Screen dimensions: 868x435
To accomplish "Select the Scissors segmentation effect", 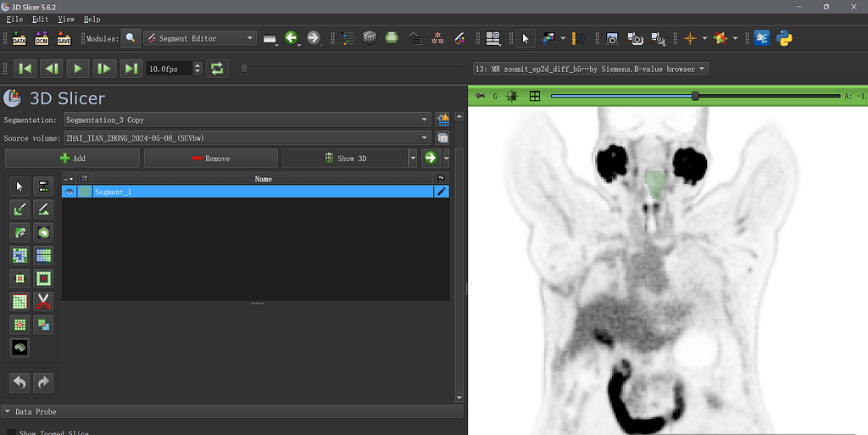I will click(44, 301).
